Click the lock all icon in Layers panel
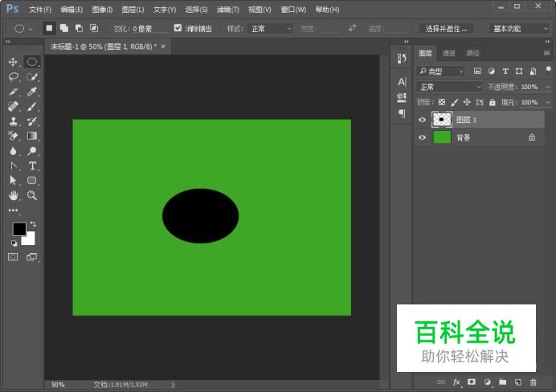 (x=493, y=103)
